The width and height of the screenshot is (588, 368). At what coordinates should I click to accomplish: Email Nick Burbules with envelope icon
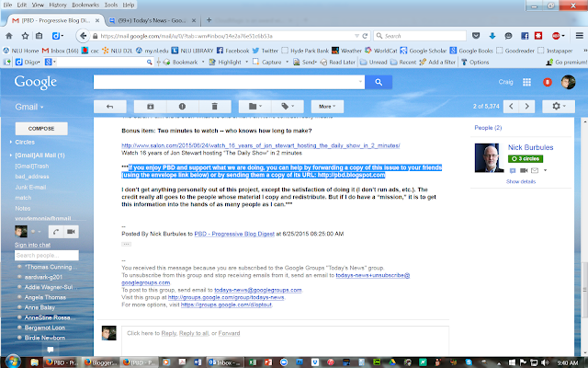(535, 170)
